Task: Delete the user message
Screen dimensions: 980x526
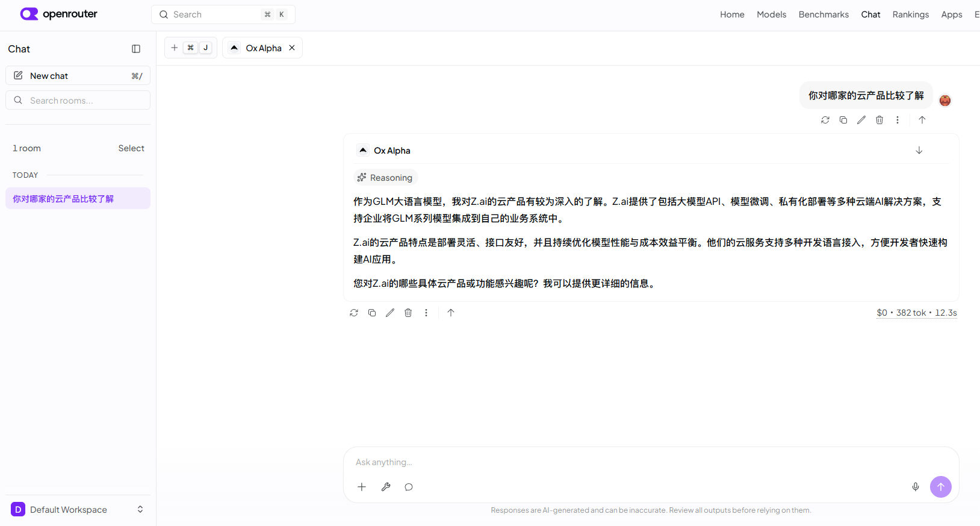Action: [879, 120]
